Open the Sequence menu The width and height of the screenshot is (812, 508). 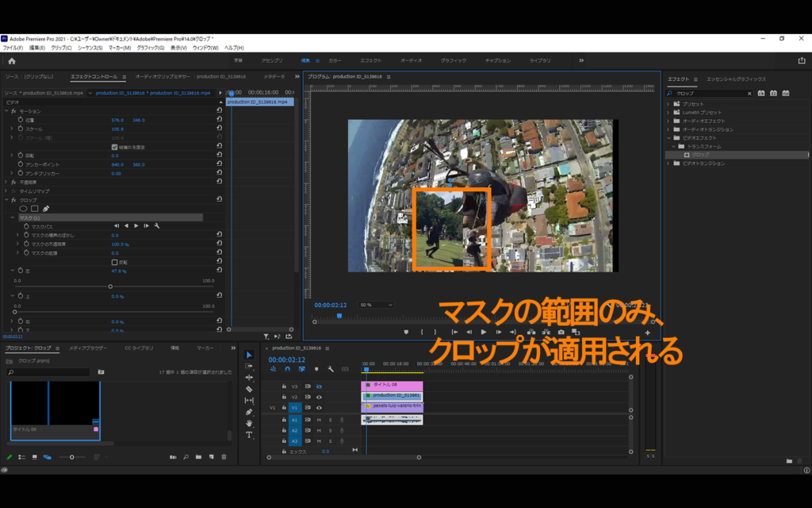(90, 48)
